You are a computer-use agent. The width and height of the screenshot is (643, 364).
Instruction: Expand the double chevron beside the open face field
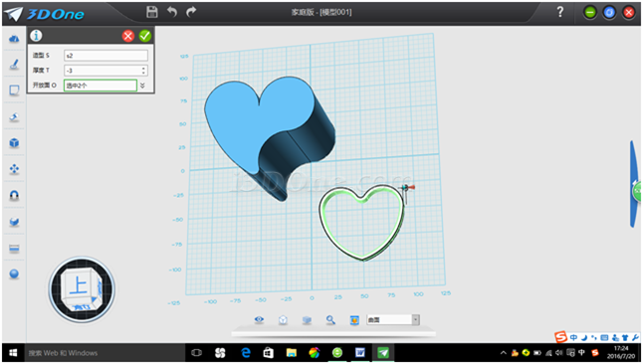pos(142,86)
